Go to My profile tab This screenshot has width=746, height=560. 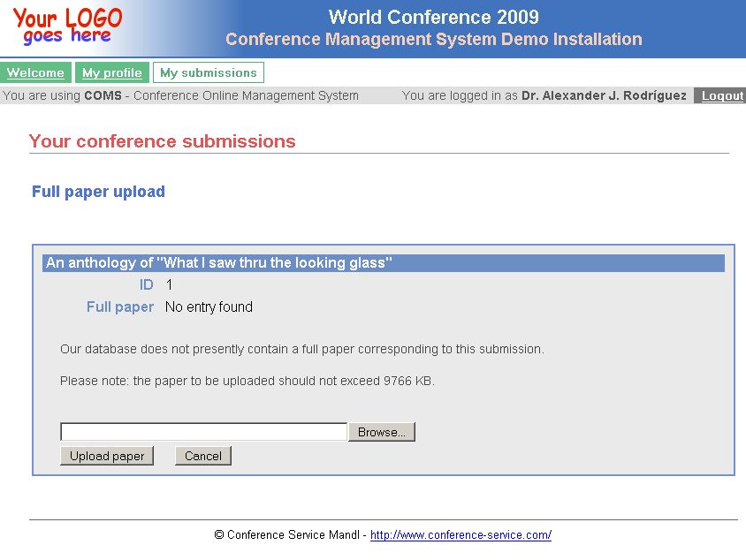coord(112,72)
